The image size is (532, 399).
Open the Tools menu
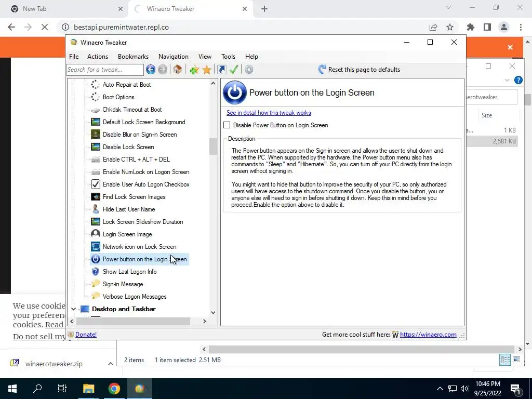coord(229,57)
